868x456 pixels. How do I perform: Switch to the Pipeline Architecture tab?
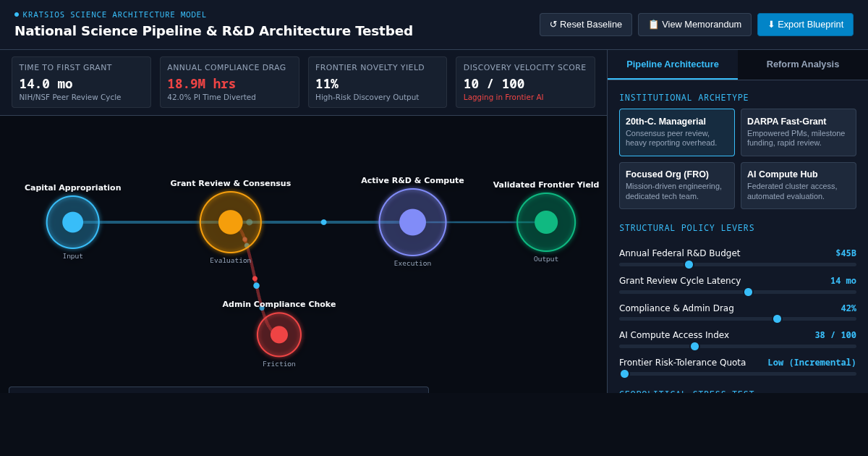point(673,64)
